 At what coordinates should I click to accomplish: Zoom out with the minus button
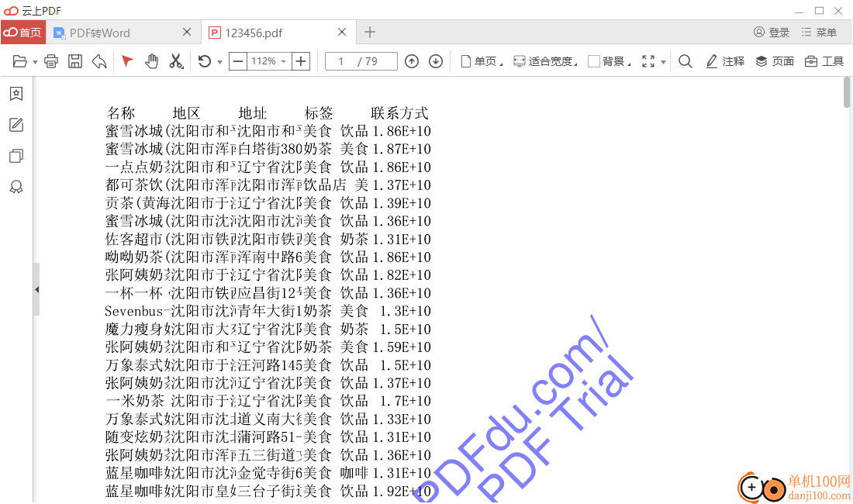pyautogui.click(x=238, y=61)
